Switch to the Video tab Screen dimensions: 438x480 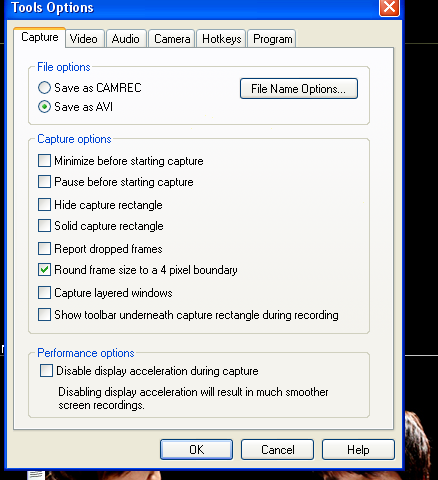click(85, 39)
